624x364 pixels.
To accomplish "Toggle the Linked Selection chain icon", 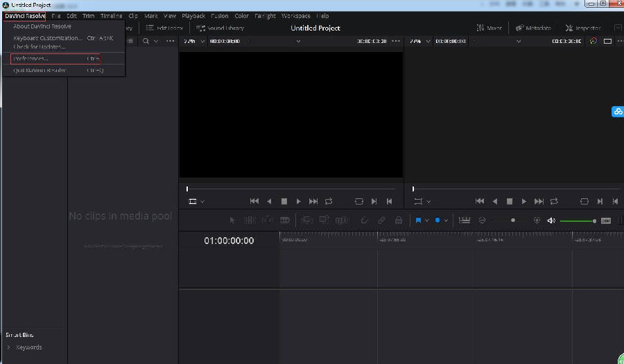I will (x=381, y=220).
